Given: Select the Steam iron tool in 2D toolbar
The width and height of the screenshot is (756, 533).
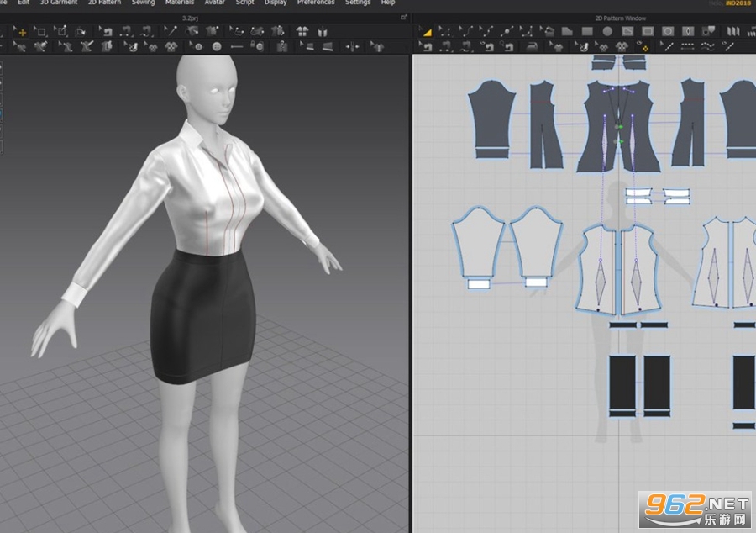Looking at the screenshot, I should coord(532,46).
